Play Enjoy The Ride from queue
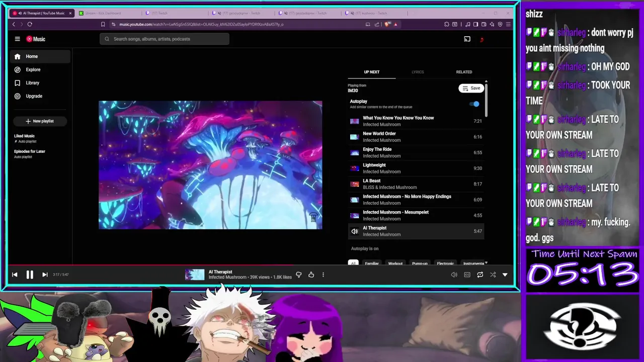 [416, 152]
